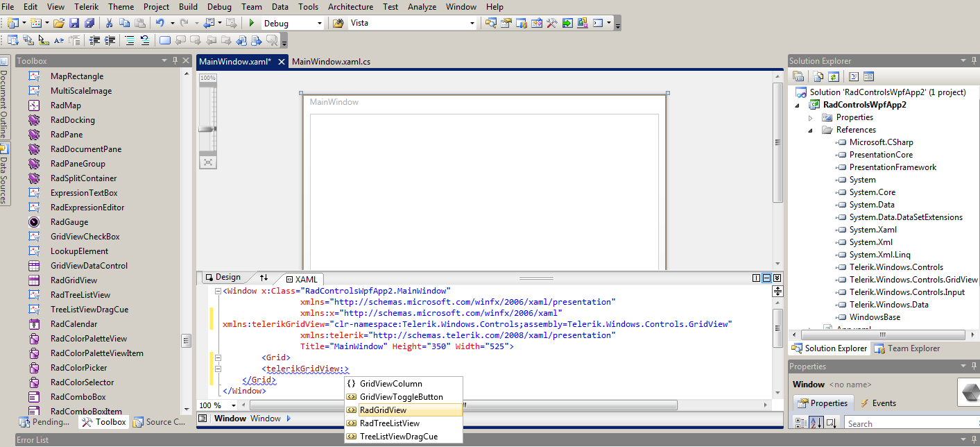Click the Toggle Bookmark toolbar icon
This screenshot has width=980, height=447.
click(165, 40)
